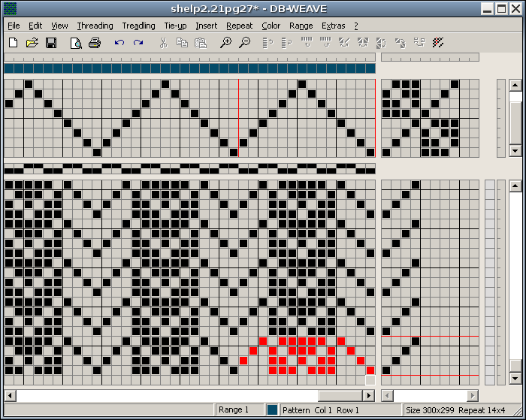This screenshot has width=526, height=420.
Task: Open print preview from the toolbar
Action: [76, 43]
